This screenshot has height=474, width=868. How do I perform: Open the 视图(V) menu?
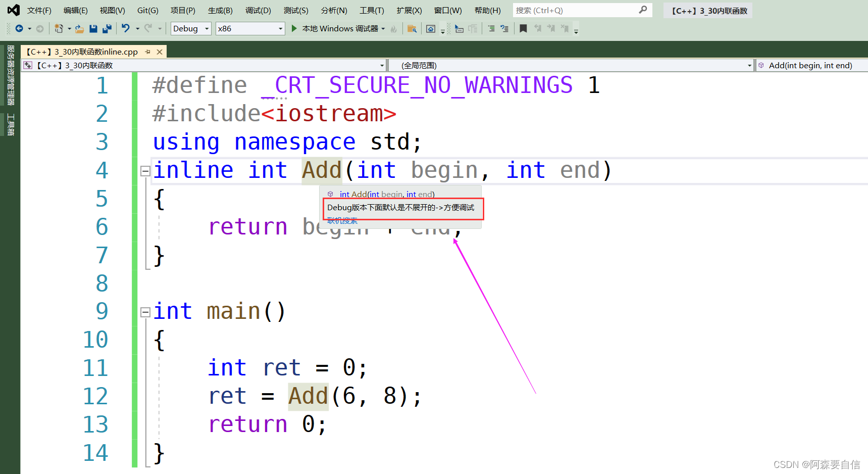[x=112, y=10]
